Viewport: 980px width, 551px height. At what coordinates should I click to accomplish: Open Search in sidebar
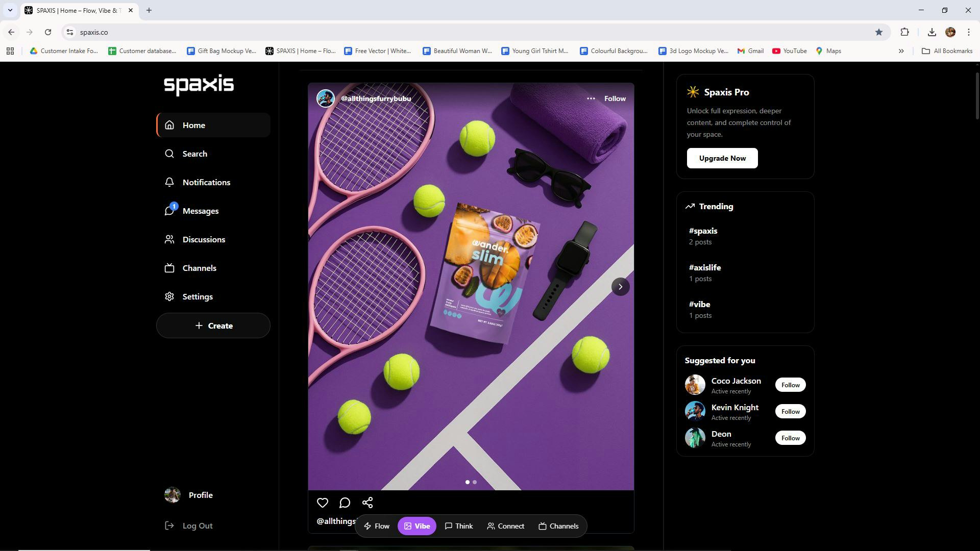(x=194, y=154)
